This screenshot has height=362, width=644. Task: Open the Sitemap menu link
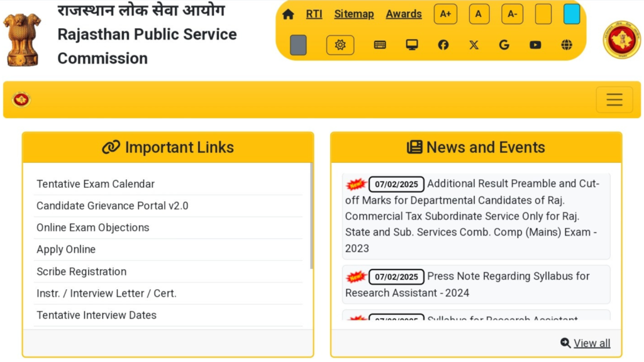353,13
